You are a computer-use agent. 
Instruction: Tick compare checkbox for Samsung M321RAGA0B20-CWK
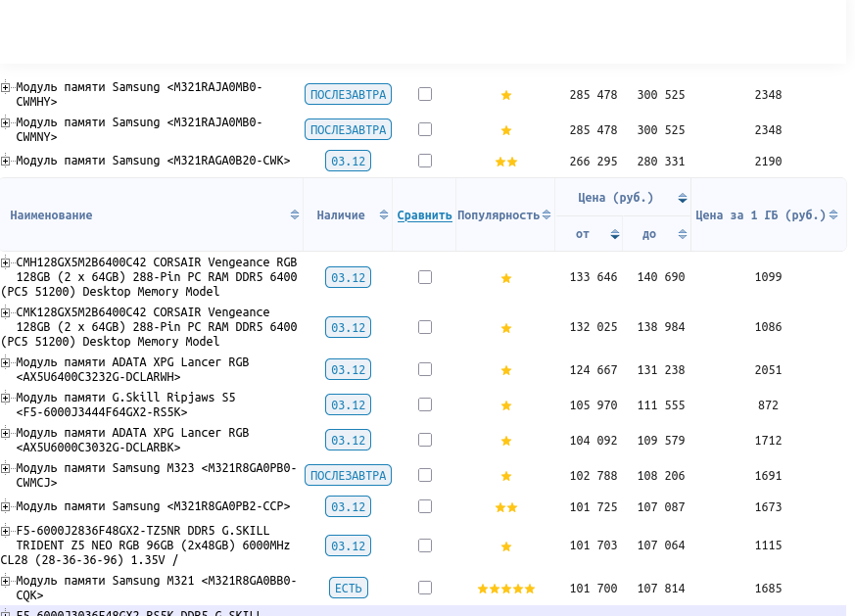[425, 161]
